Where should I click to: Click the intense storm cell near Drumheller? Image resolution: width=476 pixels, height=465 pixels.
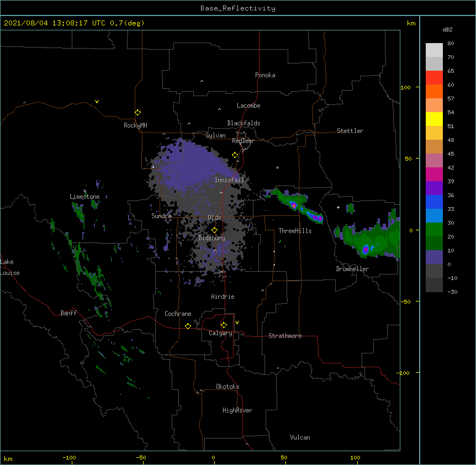366,250
